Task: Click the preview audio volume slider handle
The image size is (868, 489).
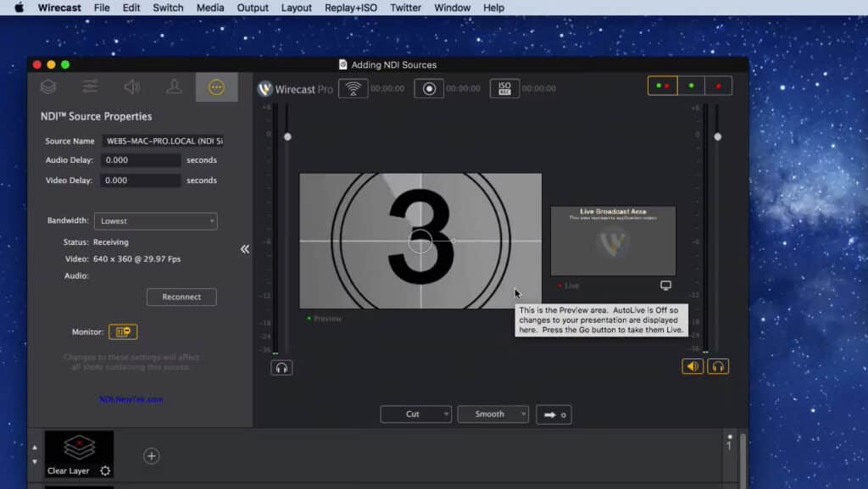Action: (x=287, y=136)
